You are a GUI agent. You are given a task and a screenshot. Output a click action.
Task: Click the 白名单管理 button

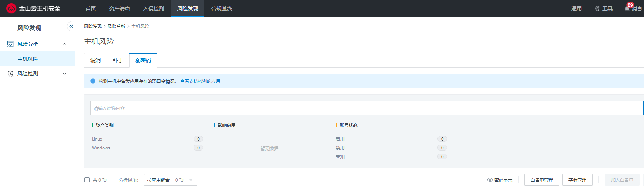click(541, 180)
